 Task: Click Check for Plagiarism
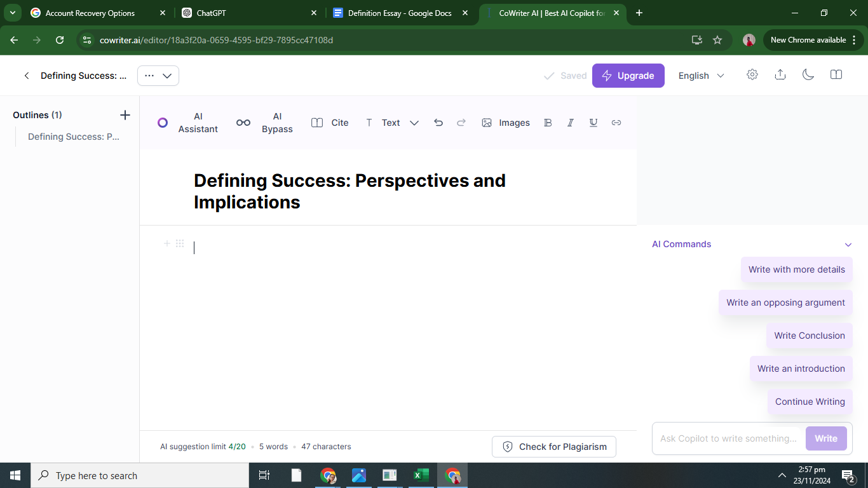[554, 447]
